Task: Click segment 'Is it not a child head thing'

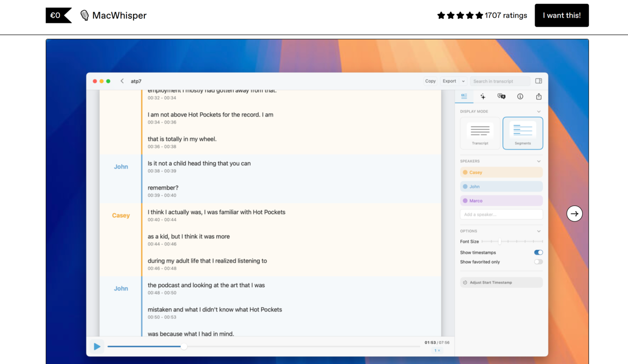Action: click(x=199, y=163)
